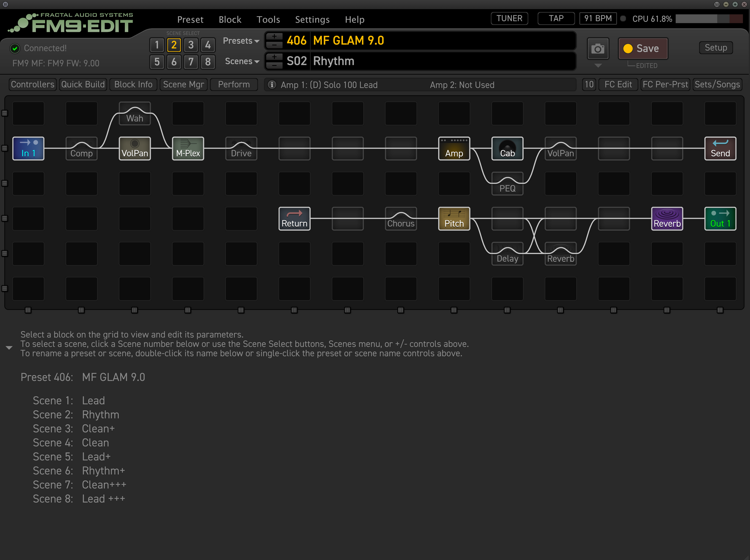Click the M-Plex multiplexer block
The height and width of the screenshot is (560, 750).
tap(188, 148)
